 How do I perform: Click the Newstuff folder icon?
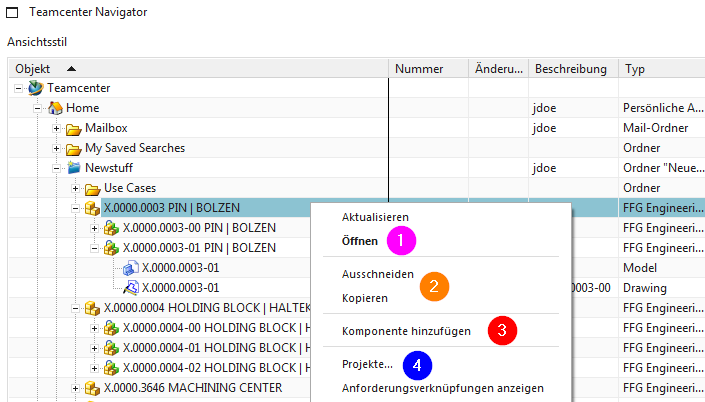pyautogui.click(x=74, y=168)
